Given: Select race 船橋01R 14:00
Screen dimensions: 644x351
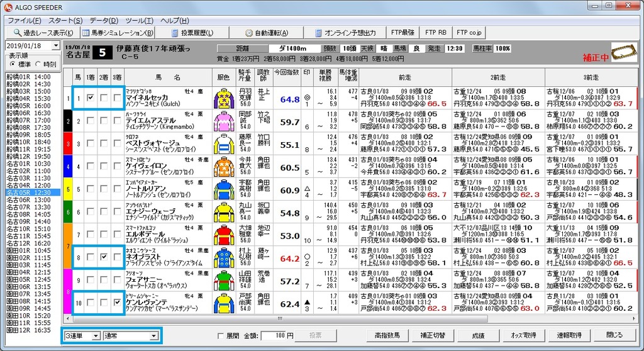Looking at the screenshot, I should point(29,77).
